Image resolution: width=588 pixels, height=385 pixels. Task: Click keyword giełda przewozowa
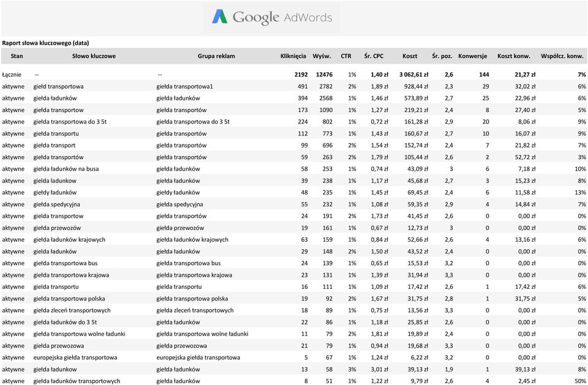59,346
